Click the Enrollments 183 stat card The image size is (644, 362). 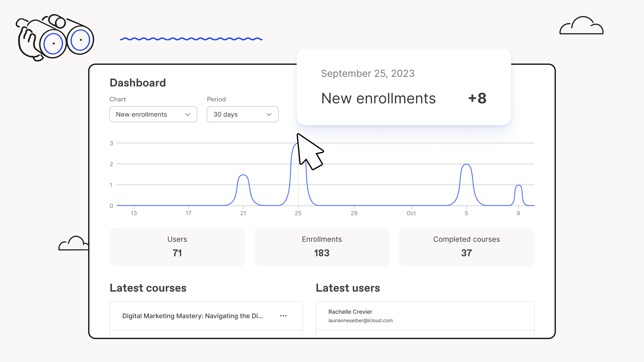(322, 247)
